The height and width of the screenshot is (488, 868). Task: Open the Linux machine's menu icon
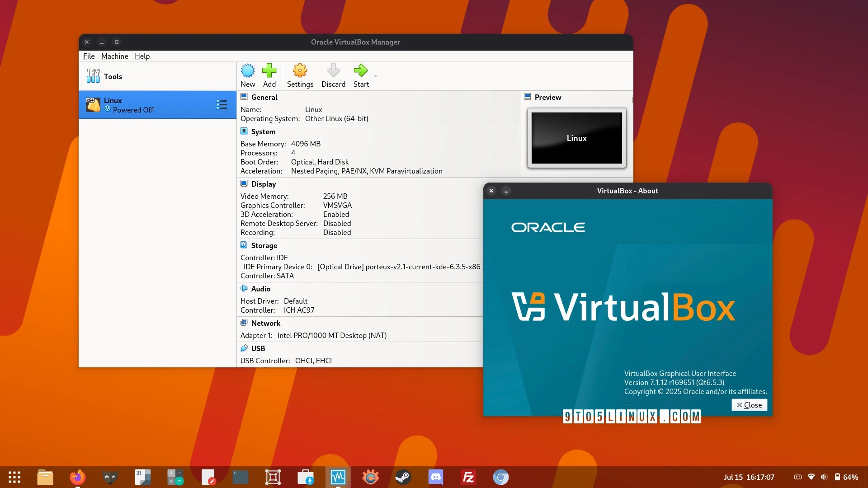[222, 105]
